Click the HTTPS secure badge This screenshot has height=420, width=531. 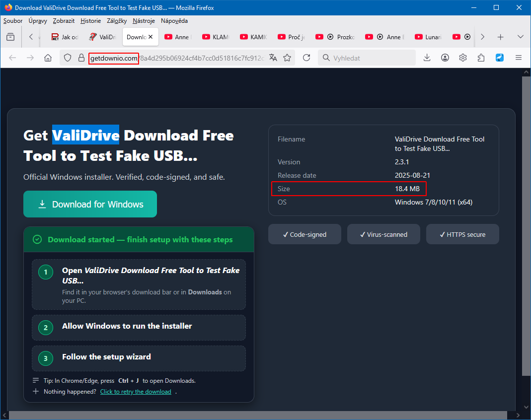(x=462, y=234)
